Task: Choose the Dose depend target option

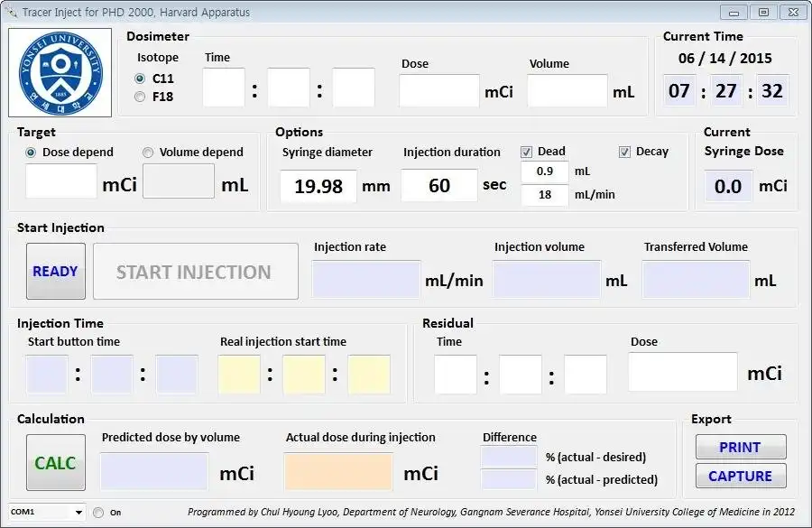Action: 31,153
